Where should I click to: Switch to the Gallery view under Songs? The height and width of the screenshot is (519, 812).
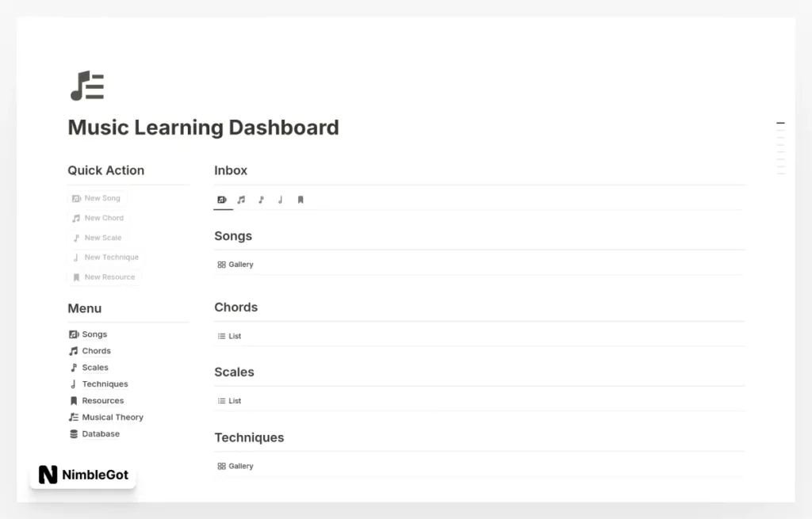click(x=235, y=264)
